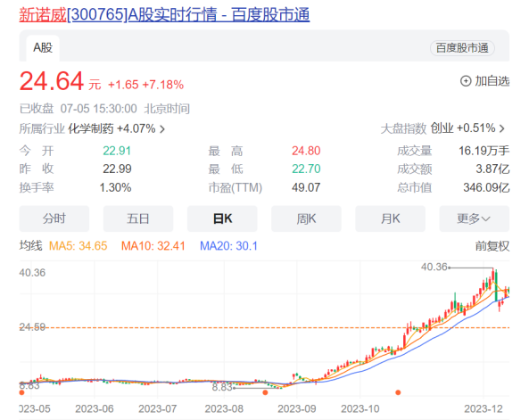The height and width of the screenshot is (420, 529).
Task: Open the 更多 dropdown
Action: point(475,218)
